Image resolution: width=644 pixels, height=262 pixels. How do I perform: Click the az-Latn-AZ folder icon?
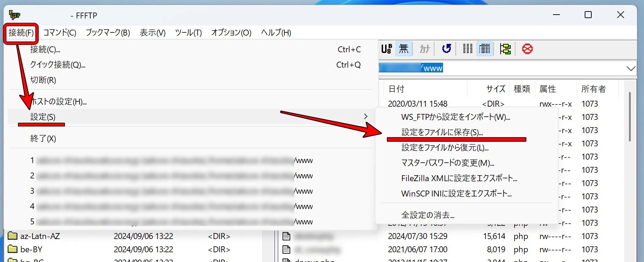[x=13, y=236]
